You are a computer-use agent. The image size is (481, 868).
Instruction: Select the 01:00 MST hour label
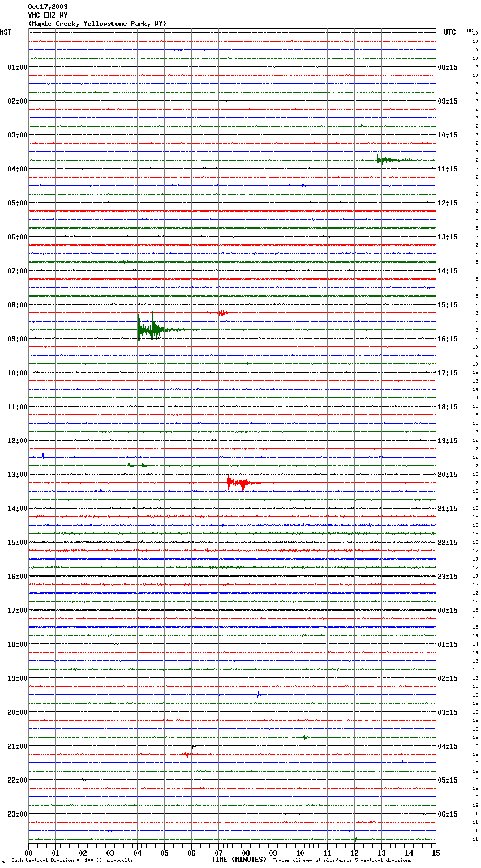pos(18,67)
